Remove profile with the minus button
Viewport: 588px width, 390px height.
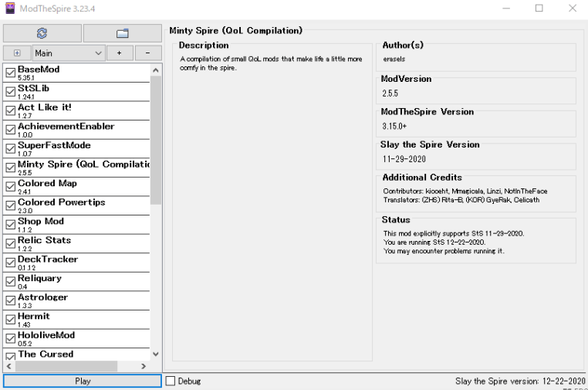pyautogui.click(x=147, y=53)
